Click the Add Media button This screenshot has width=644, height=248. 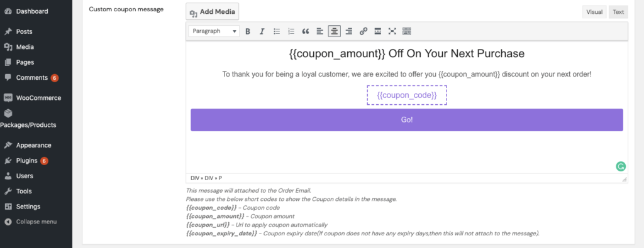coord(213,12)
